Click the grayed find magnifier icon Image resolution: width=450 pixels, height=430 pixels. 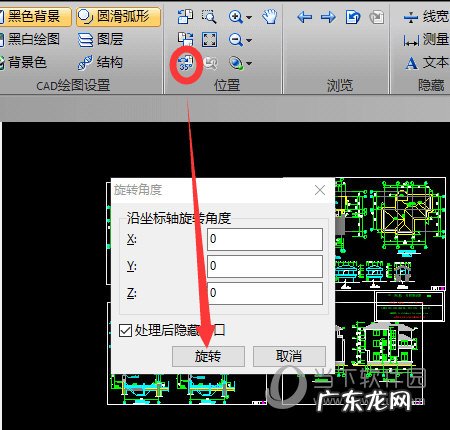click(x=210, y=63)
